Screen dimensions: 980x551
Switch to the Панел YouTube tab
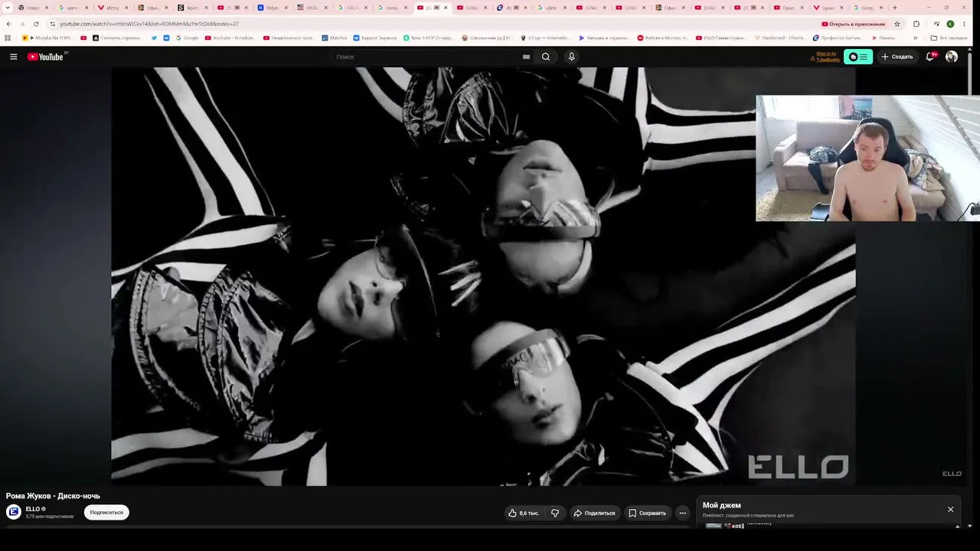787,8
